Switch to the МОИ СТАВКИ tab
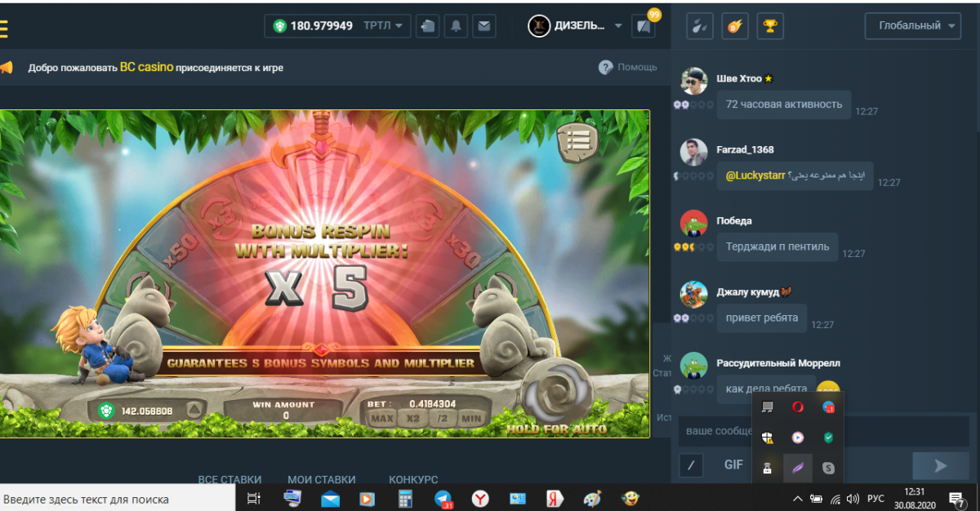The width and height of the screenshot is (980, 511). tap(321, 479)
